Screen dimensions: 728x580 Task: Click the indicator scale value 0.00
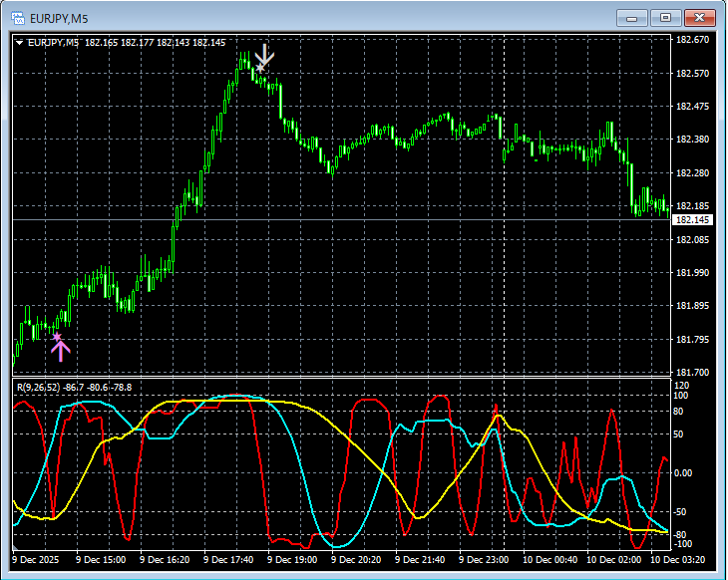[x=683, y=472]
